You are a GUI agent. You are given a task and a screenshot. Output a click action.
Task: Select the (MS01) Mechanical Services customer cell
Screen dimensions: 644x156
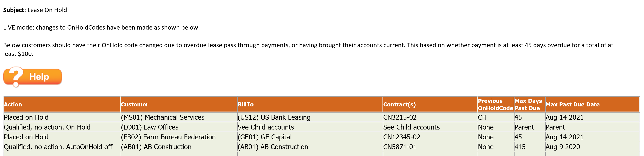pos(179,117)
